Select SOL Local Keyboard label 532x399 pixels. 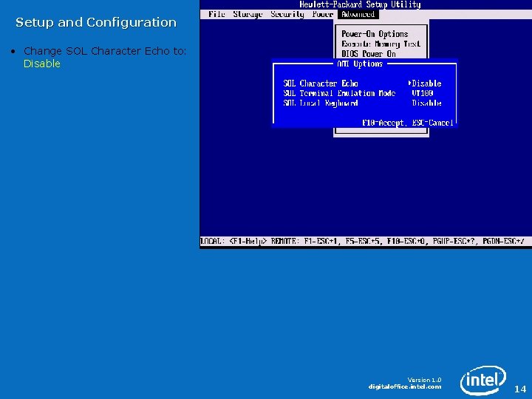pos(321,103)
